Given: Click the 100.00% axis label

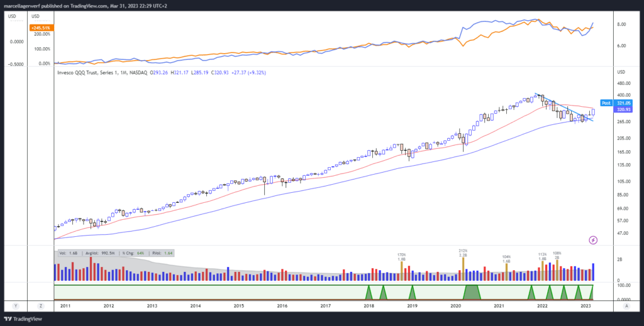Looking at the screenshot, I should click(41, 49).
